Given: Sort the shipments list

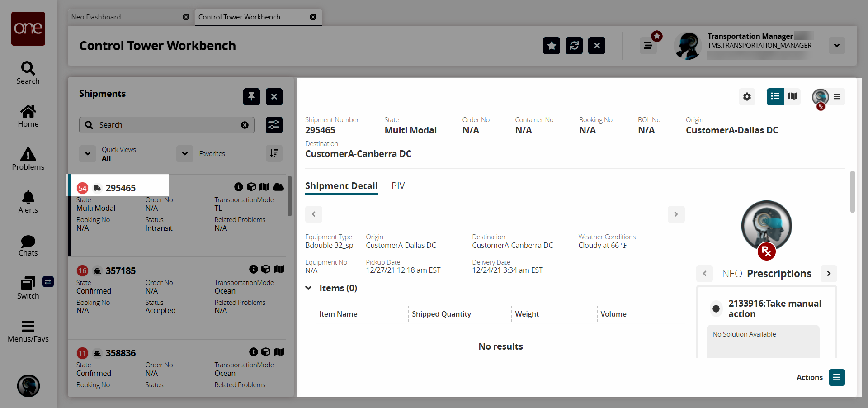Looking at the screenshot, I should (274, 153).
